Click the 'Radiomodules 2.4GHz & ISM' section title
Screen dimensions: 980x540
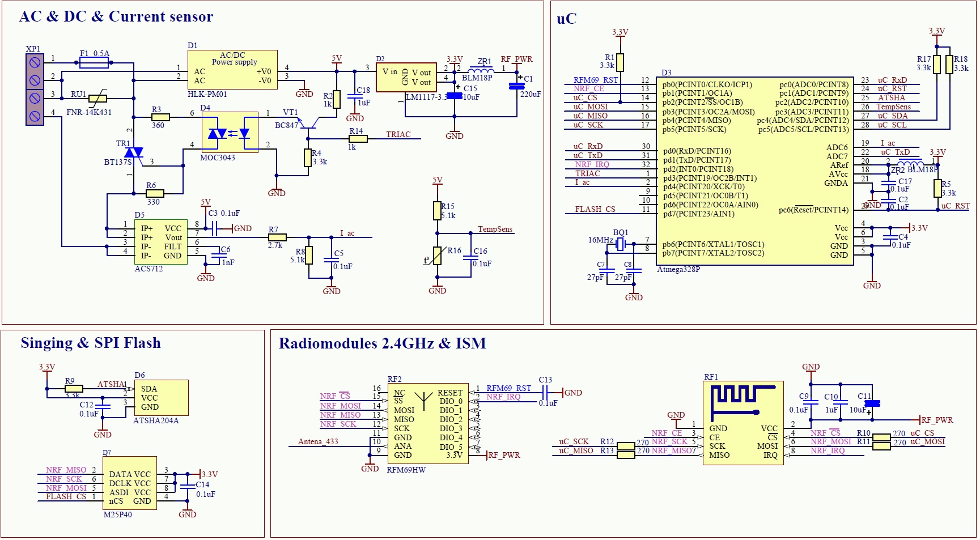381,343
